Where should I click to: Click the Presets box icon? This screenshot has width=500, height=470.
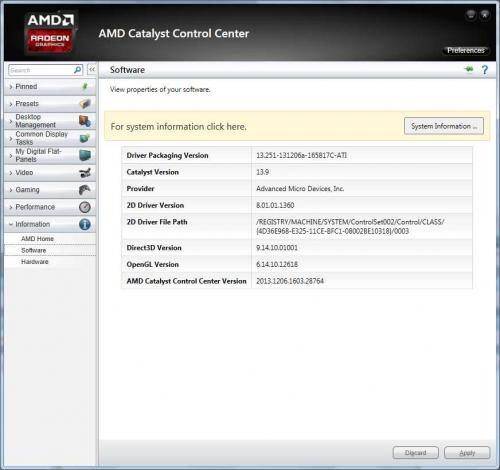(85, 104)
